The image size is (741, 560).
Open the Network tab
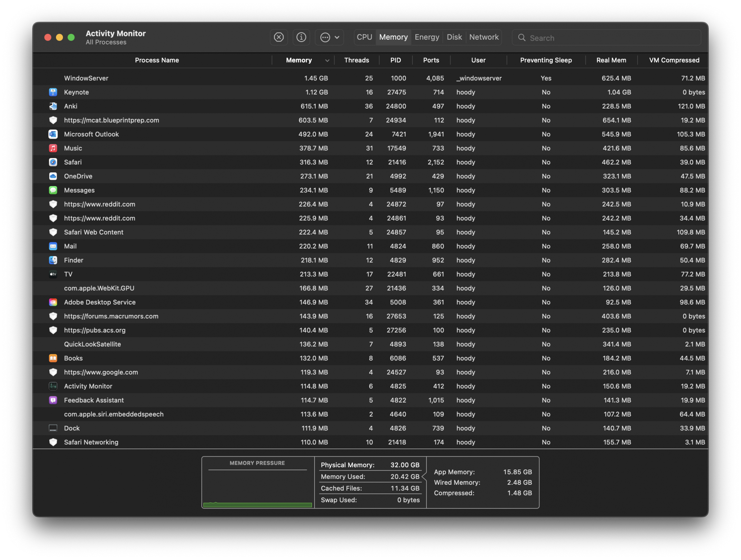[484, 37]
